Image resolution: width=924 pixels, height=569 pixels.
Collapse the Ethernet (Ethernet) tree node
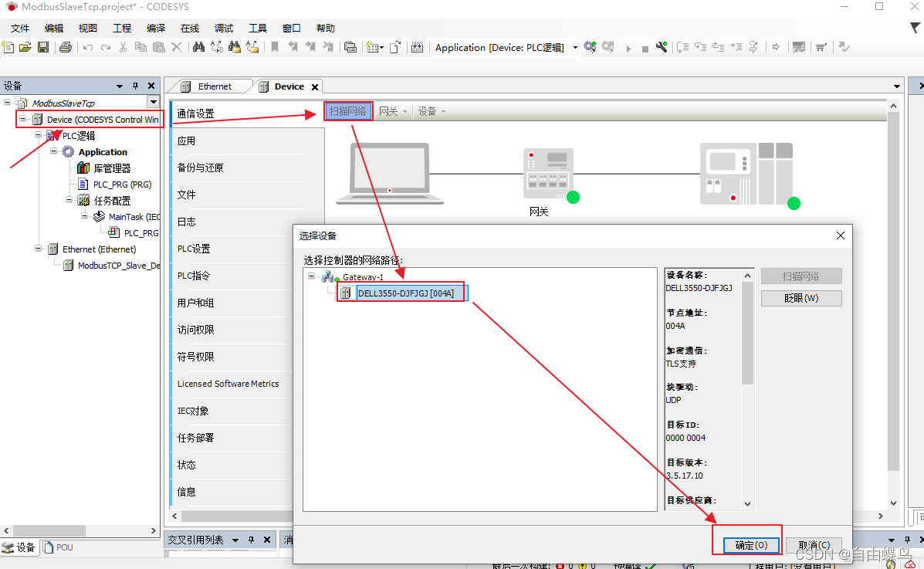click(x=39, y=249)
